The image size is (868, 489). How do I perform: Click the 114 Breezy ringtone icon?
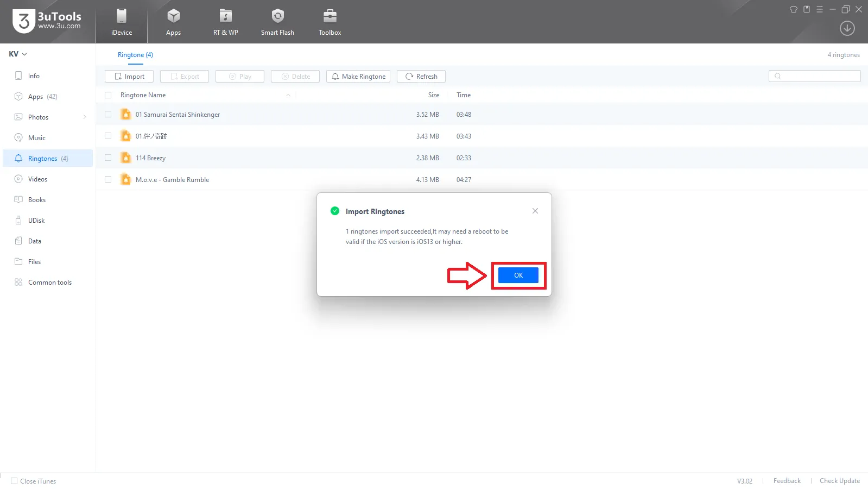126,158
